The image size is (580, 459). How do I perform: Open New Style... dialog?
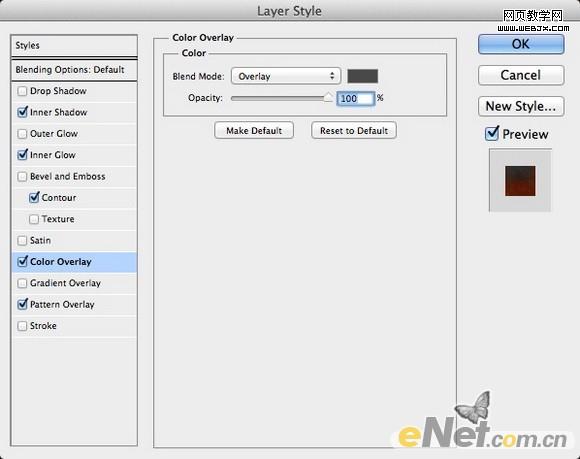click(x=521, y=107)
